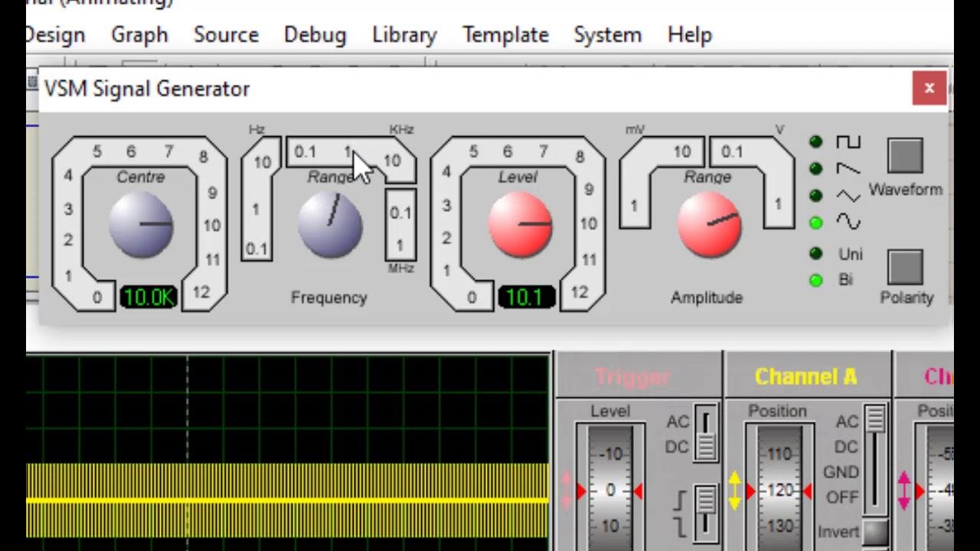Click the Trigger DC label
The image size is (980, 551).
tap(678, 447)
